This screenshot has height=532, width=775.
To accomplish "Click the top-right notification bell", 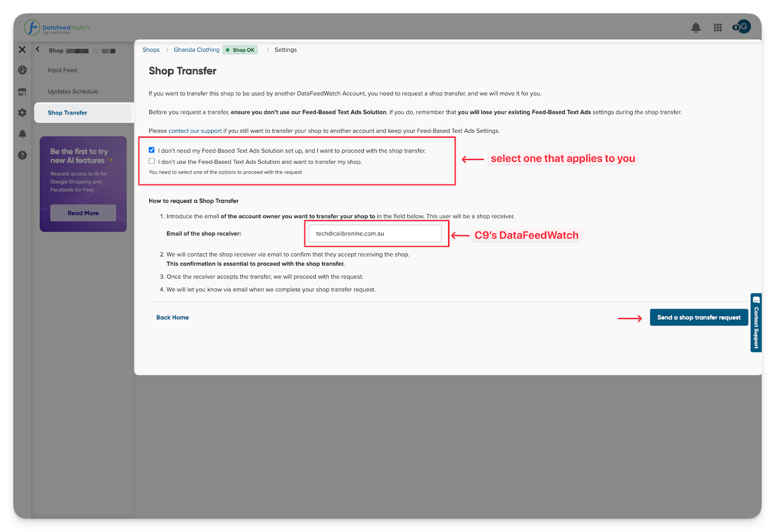I will coord(696,28).
